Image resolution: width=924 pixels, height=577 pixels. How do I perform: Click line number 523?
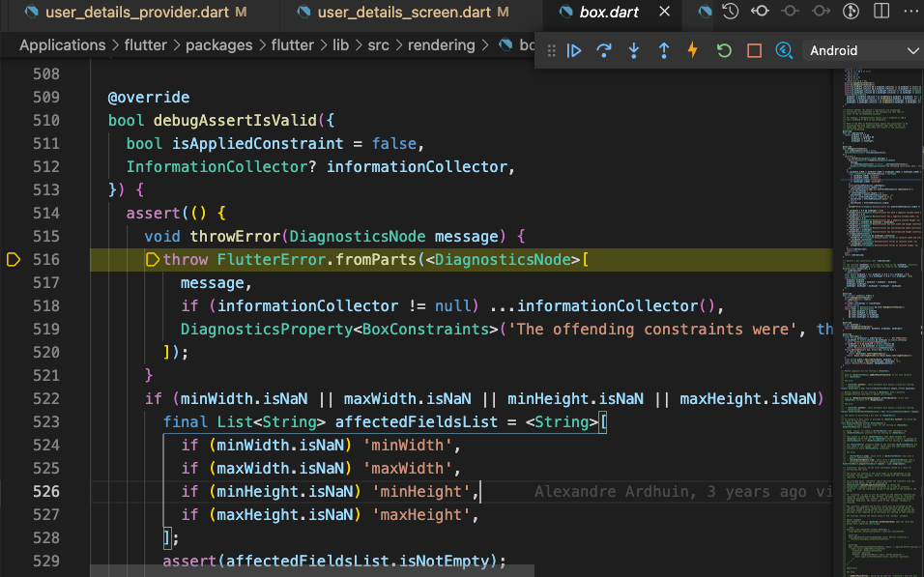click(x=46, y=422)
